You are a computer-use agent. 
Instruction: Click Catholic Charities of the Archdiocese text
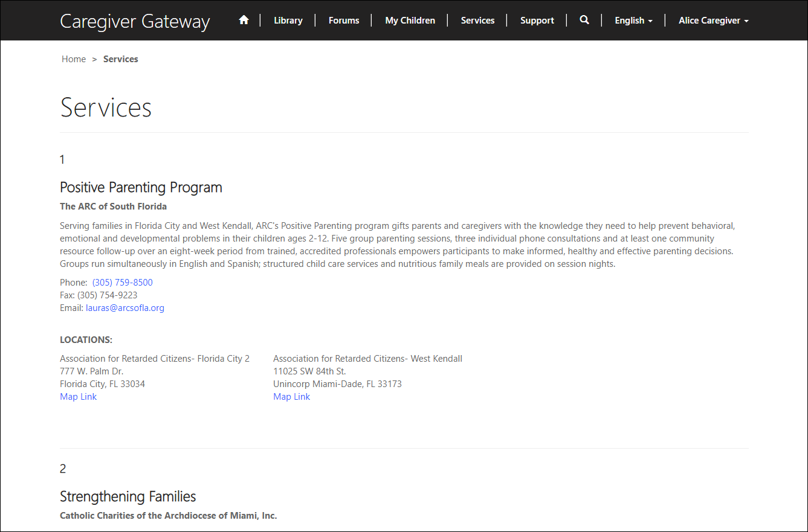168,516
